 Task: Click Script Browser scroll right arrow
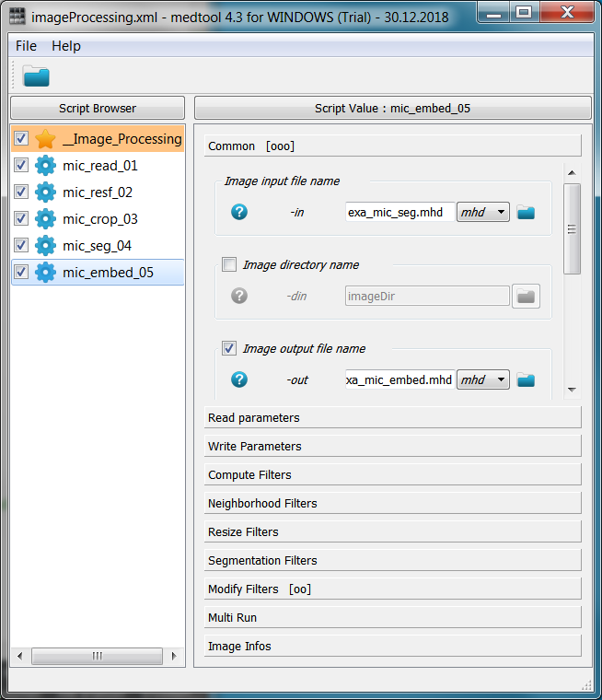tap(174, 656)
